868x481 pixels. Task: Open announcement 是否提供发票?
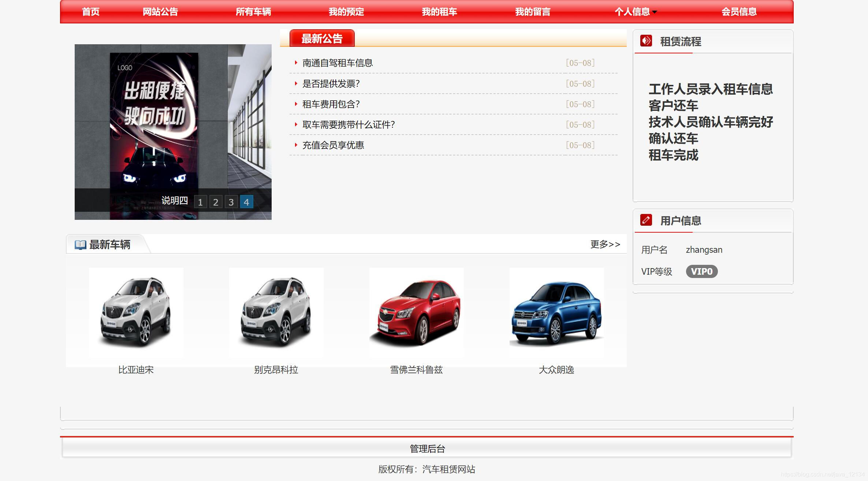point(331,84)
